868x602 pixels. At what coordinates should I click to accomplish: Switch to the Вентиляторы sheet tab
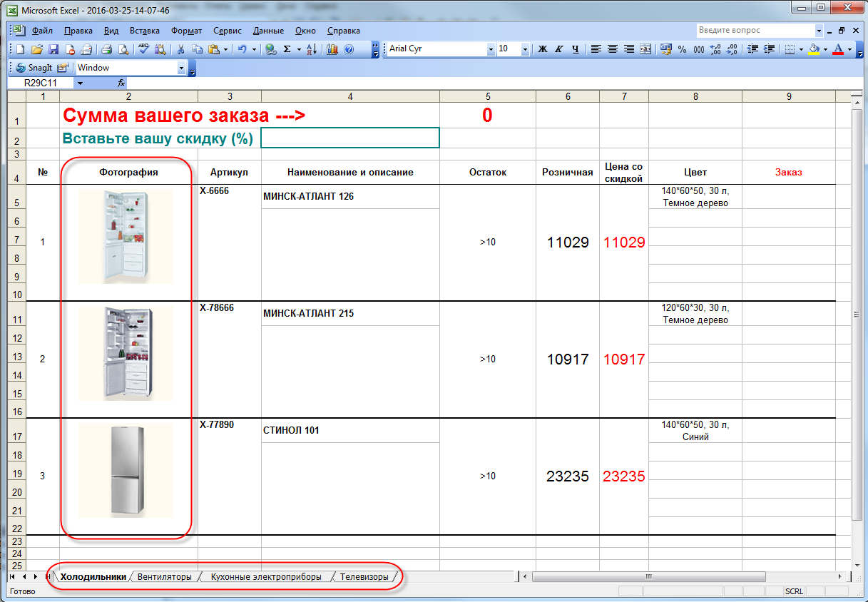tap(165, 576)
